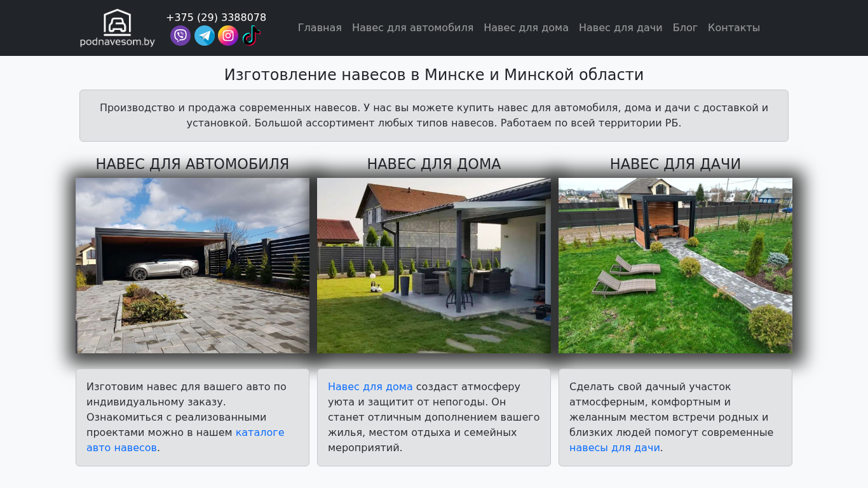The image size is (868, 488).
Task: Click the НАВЕС ДЛЯ АВТОМОБИЛЯ heading
Action: pyautogui.click(x=193, y=164)
